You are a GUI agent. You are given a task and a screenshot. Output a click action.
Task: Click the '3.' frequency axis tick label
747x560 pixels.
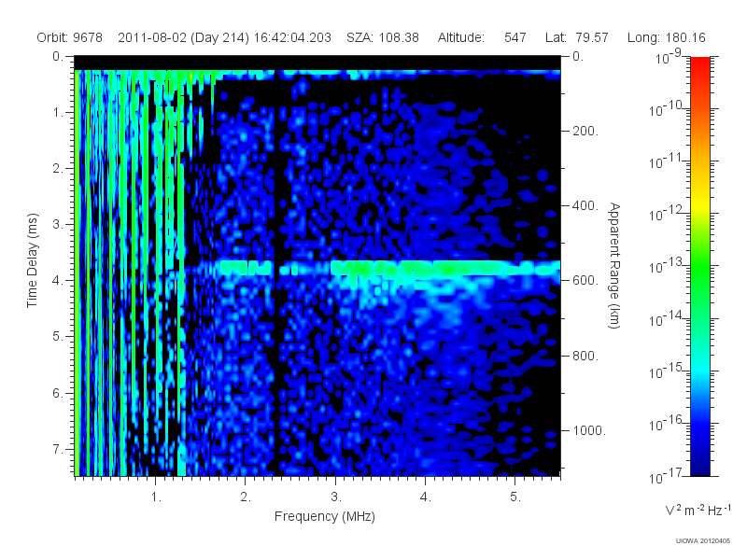(336, 497)
